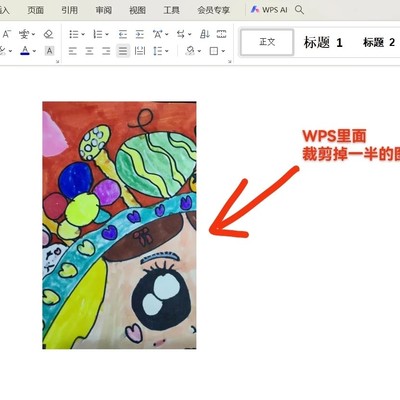Apply the 标题 1 style

[323, 42]
